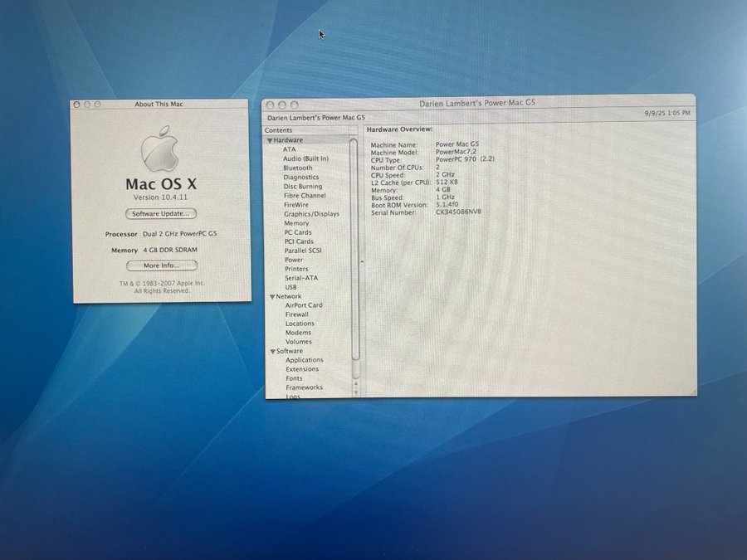Select Firewall under Network

[297, 314]
